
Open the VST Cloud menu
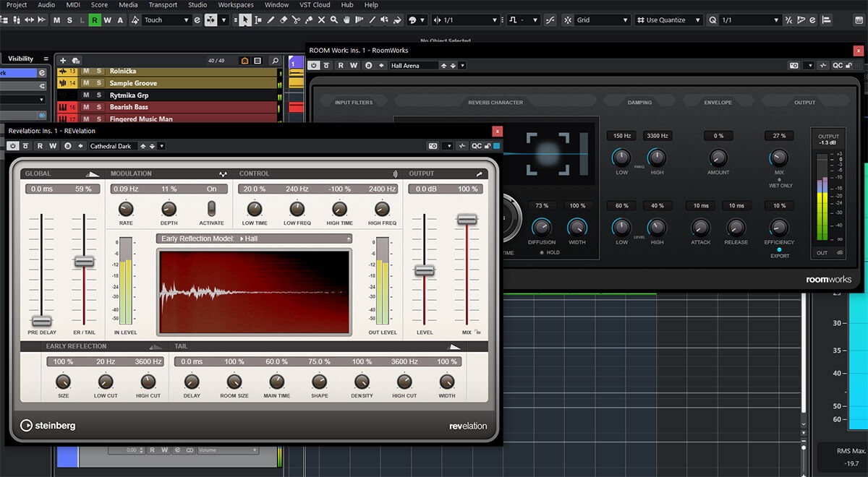[315, 5]
